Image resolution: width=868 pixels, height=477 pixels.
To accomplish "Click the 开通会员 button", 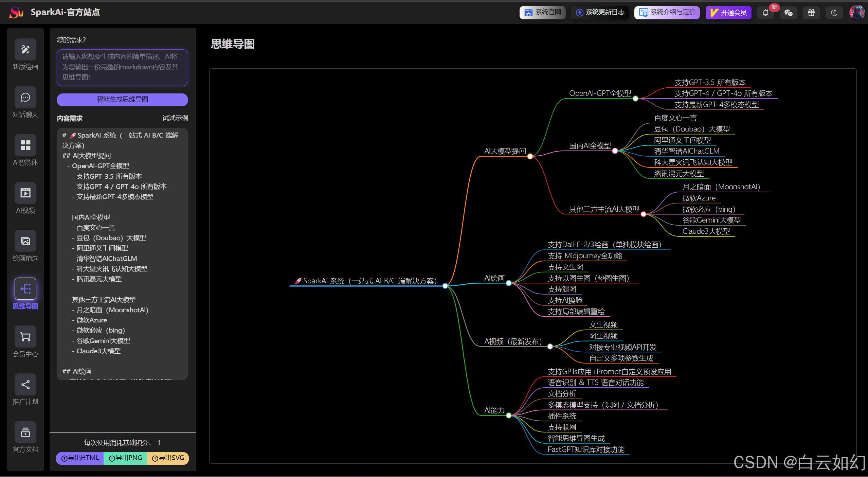I will pos(728,13).
